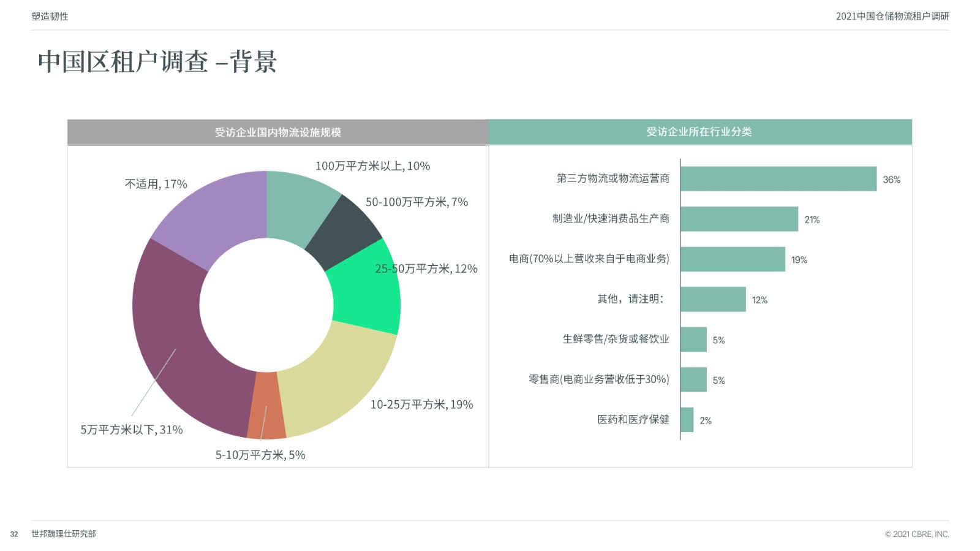Select the 受访企业国内物流设施规模 header
Image resolution: width=980 pixels, height=551 pixels.
pos(277,132)
